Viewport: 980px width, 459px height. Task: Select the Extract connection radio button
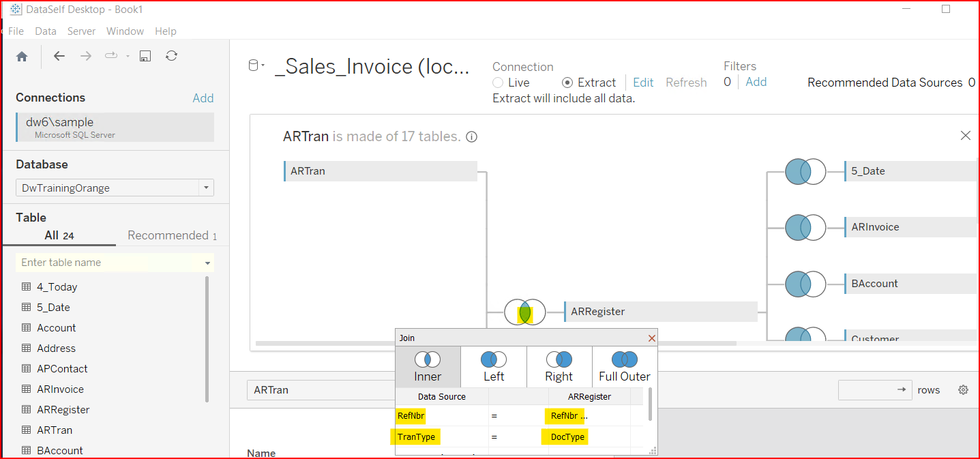(x=567, y=83)
